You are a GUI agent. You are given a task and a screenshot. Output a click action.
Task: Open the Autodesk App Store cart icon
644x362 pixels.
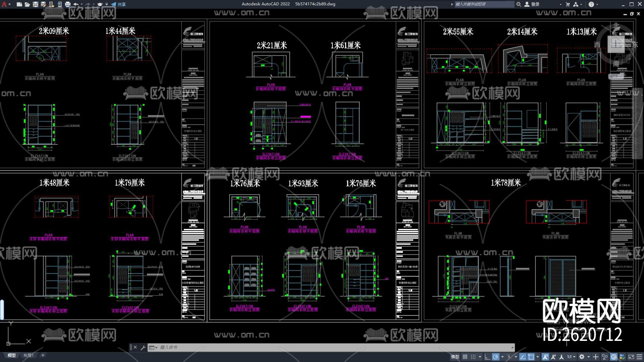(x=568, y=4)
